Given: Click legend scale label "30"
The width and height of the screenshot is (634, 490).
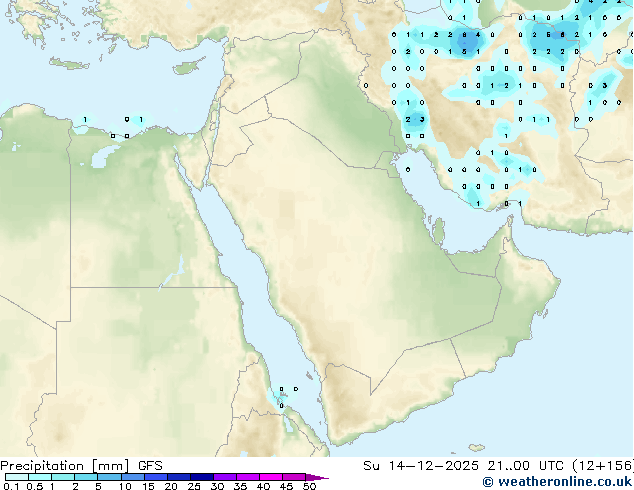Looking at the screenshot, I should (x=217, y=486).
